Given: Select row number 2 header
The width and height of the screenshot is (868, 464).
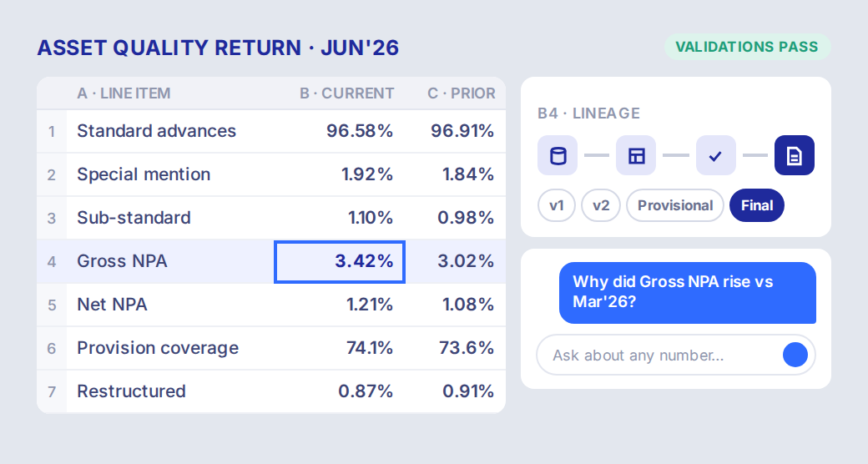Looking at the screenshot, I should point(52,175).
